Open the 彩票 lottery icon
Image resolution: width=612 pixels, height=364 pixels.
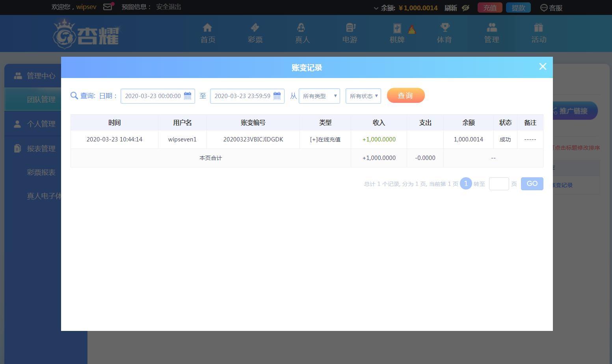click(x=255, y=28)
